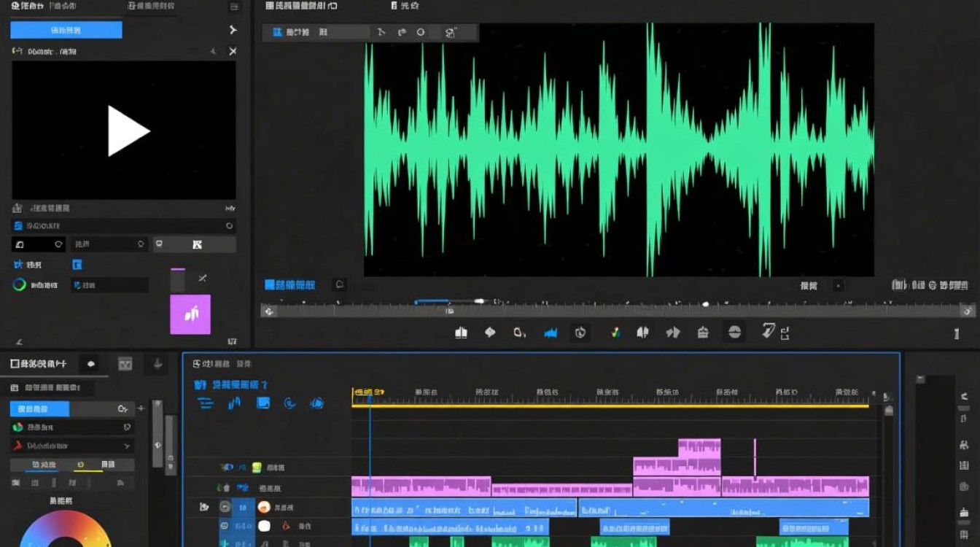Click inside the green audio waveform display
The height and width of the screenshot is (547, 980).
coord(619,150)
